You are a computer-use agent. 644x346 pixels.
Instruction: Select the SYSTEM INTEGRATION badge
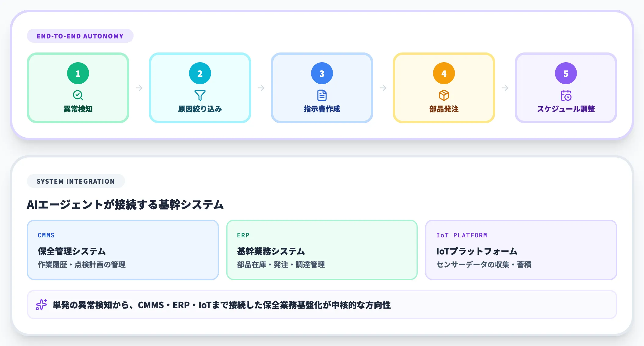coord(76,181)
